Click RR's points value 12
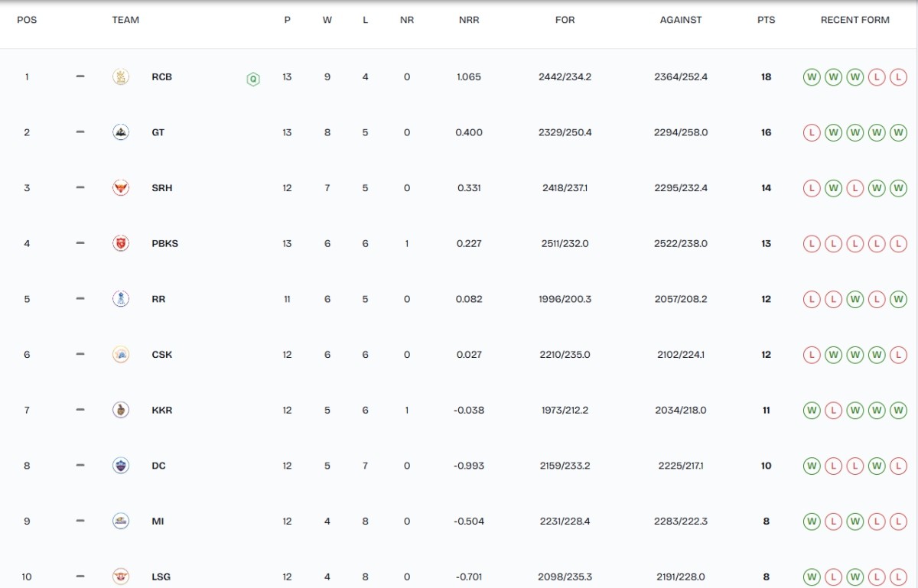Screen dimensions: 918x588 point(766,299)
